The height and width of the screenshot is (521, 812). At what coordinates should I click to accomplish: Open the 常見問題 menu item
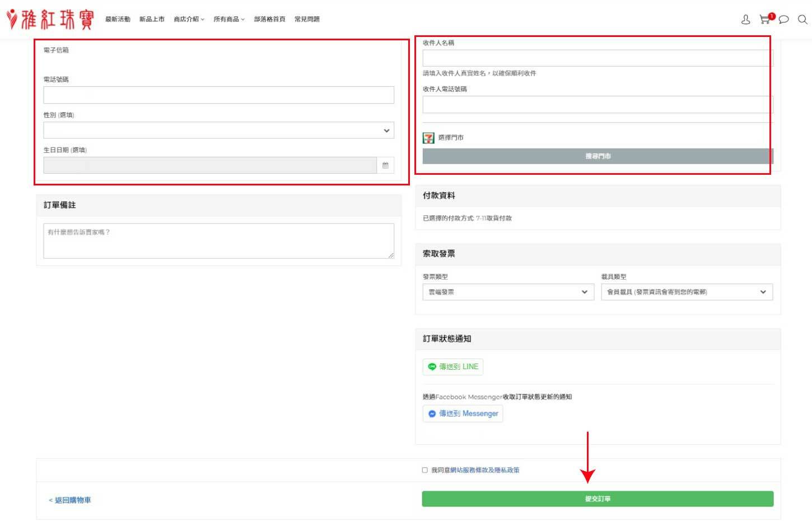(307, 18)
